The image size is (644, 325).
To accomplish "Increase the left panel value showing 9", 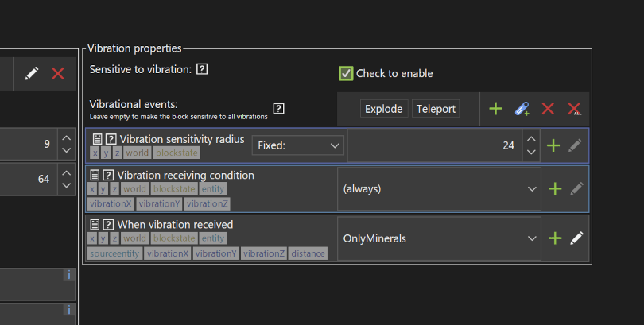I will click(x=66, y=137).
